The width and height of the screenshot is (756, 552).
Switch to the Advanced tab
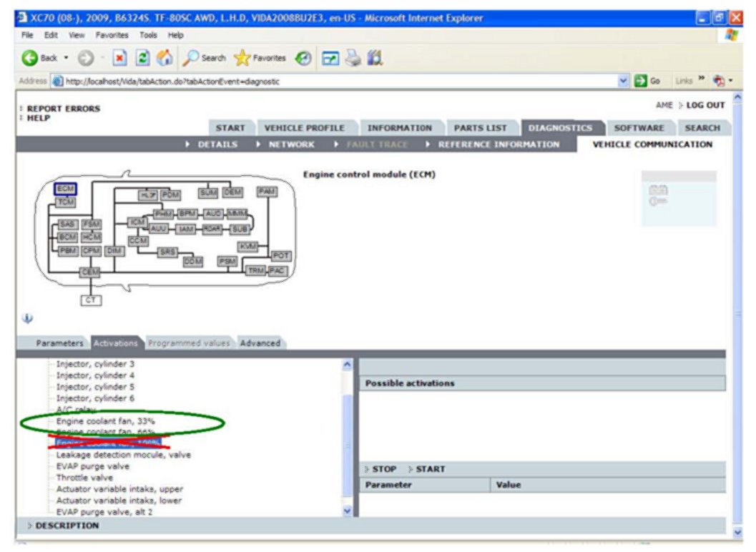[x=260, y=342]
